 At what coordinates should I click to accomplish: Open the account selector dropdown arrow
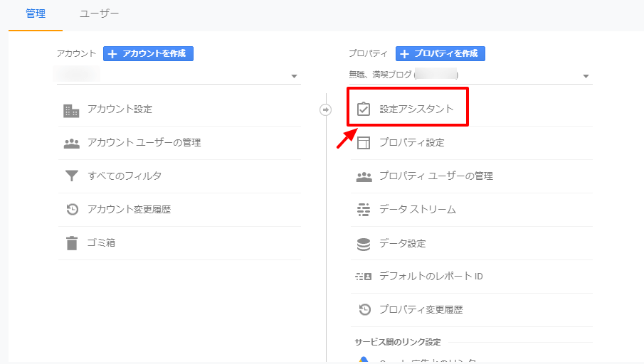[x=294, y=76]
